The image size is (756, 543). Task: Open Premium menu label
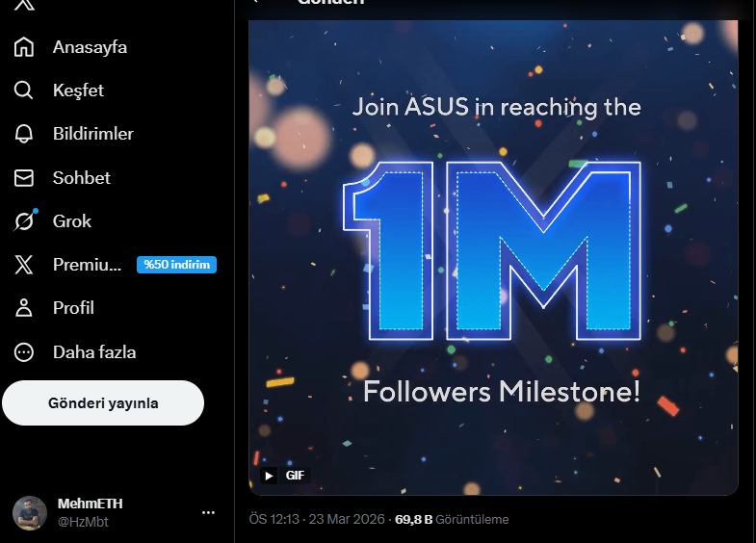point(88,265)
